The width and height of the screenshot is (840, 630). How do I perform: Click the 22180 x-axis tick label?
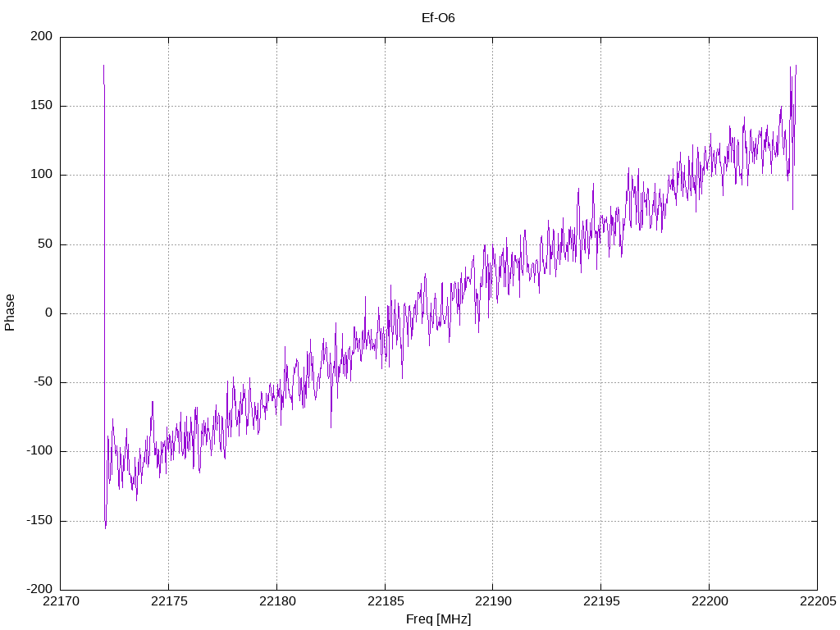click(277, 601)
